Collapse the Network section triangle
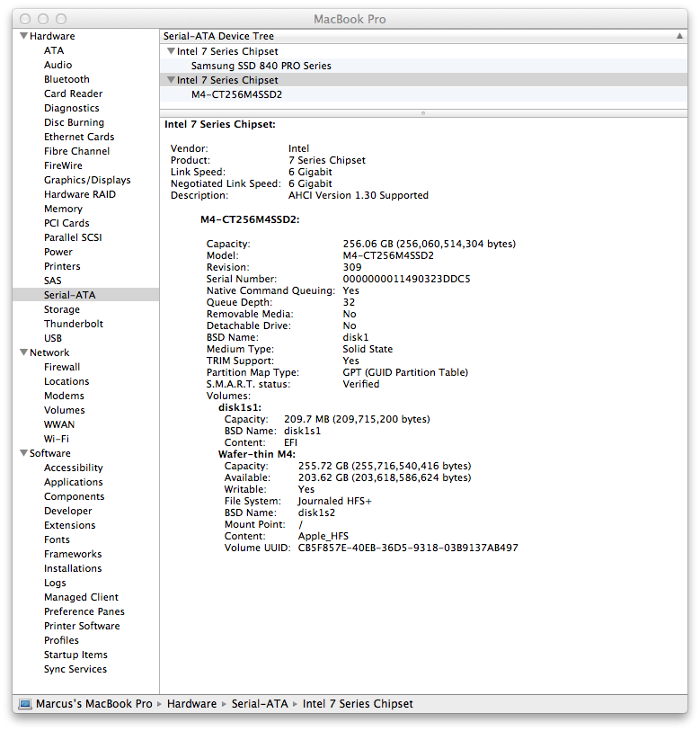700x731 pixels. click(23, 352)
